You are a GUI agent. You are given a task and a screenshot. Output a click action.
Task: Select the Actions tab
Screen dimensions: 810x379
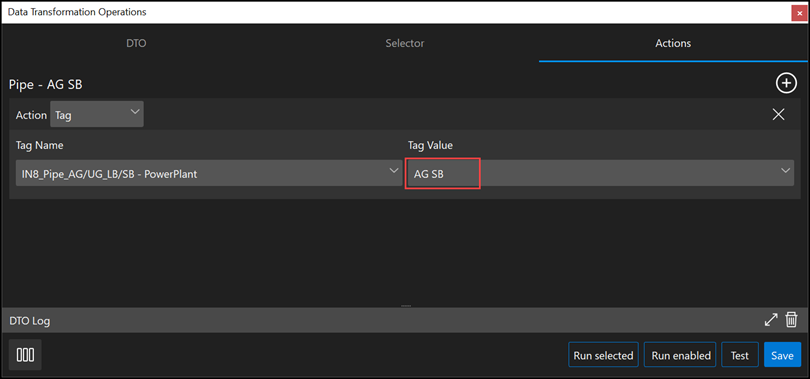pos(673,43)
